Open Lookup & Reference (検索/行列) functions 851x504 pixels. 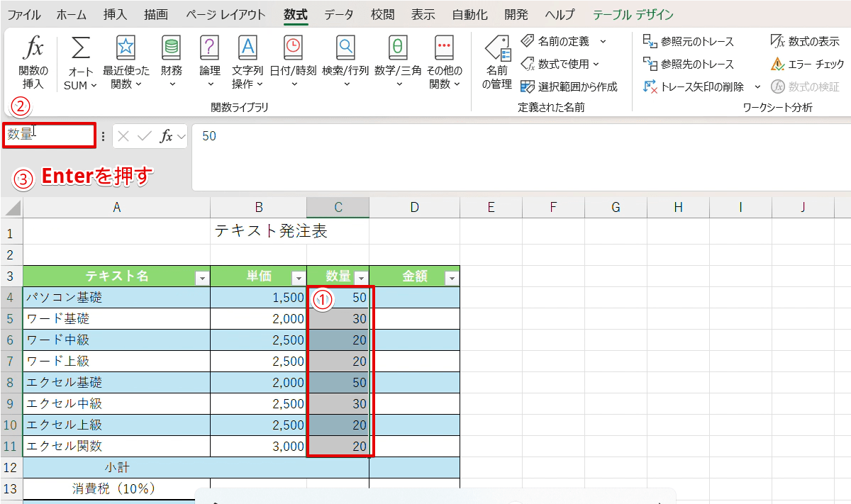click(345, 62)
